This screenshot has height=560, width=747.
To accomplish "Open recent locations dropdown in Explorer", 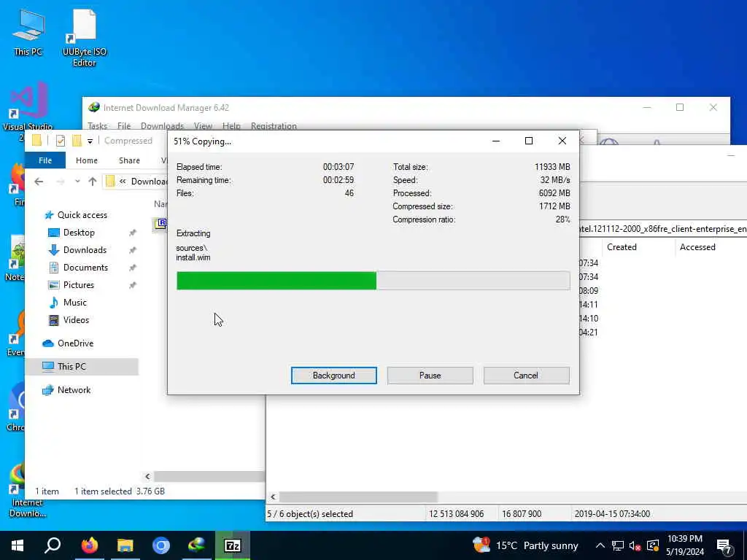I will pyautogui.click(x=77, y=182).
